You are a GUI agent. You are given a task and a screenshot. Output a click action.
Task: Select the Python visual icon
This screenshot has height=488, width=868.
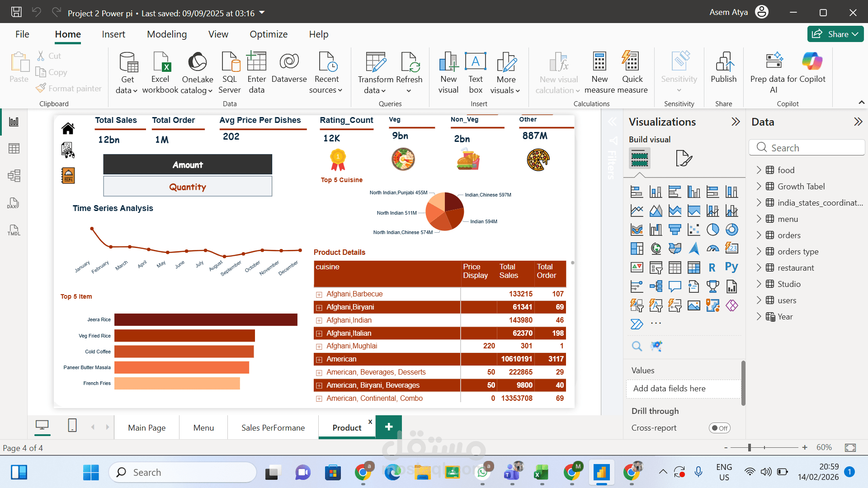[x=731, y=267]
